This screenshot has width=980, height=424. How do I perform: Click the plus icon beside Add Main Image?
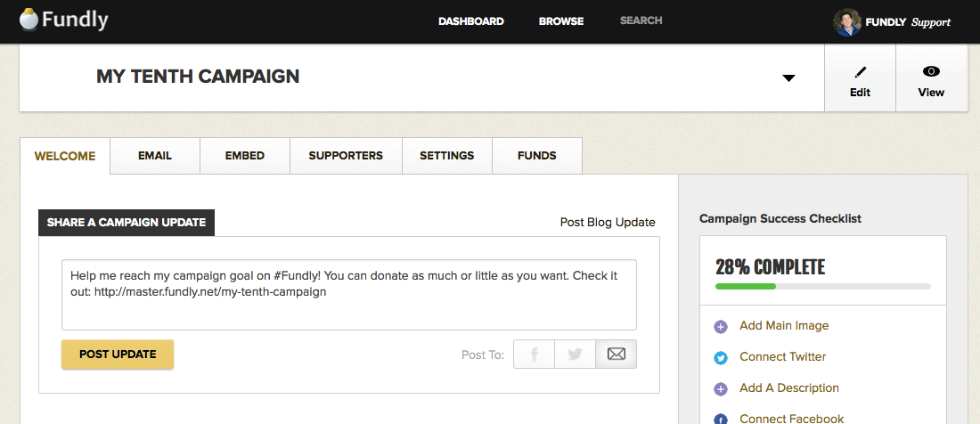pos(721,327)
